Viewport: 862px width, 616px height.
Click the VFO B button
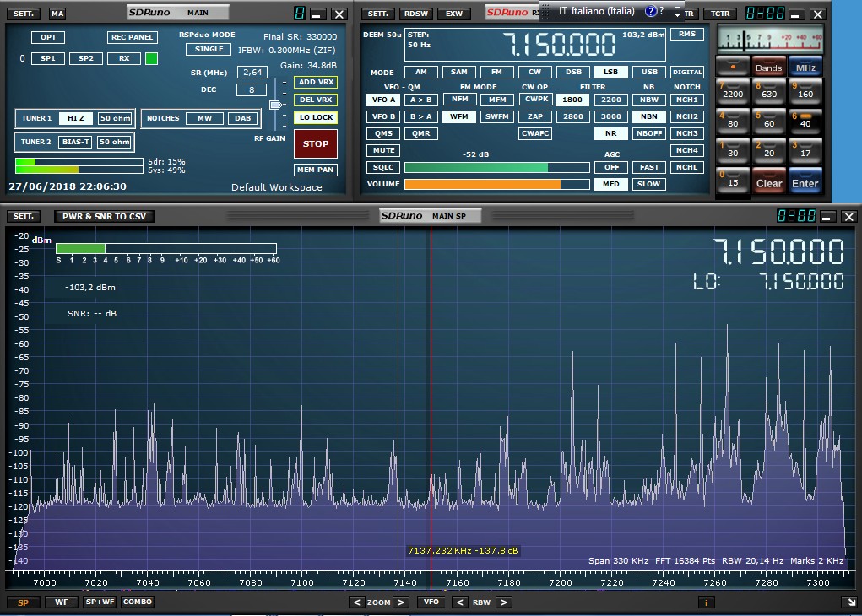point(384,116)
